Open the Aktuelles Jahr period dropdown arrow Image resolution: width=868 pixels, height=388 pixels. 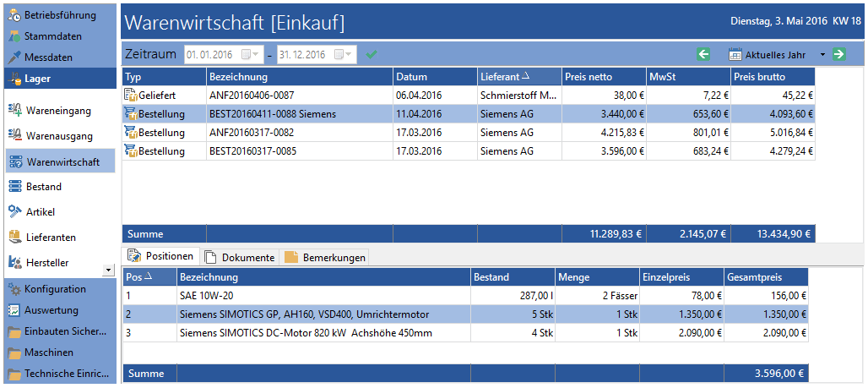coord(822,55)
